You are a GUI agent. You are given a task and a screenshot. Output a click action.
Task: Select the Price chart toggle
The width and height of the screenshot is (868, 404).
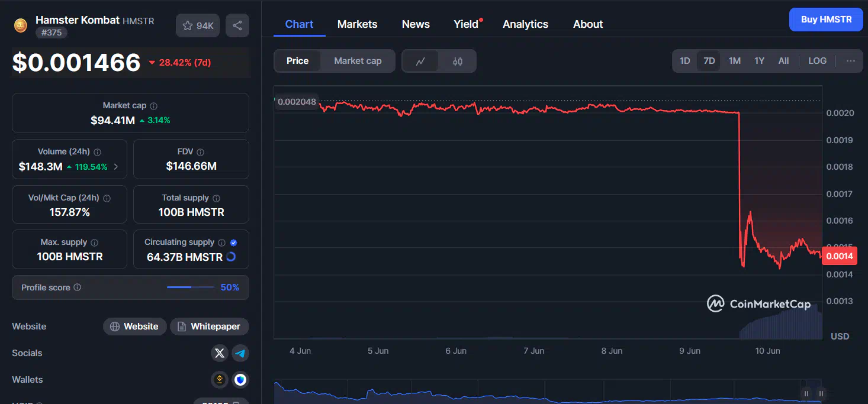pyautogui.click(x=297, y=61)
